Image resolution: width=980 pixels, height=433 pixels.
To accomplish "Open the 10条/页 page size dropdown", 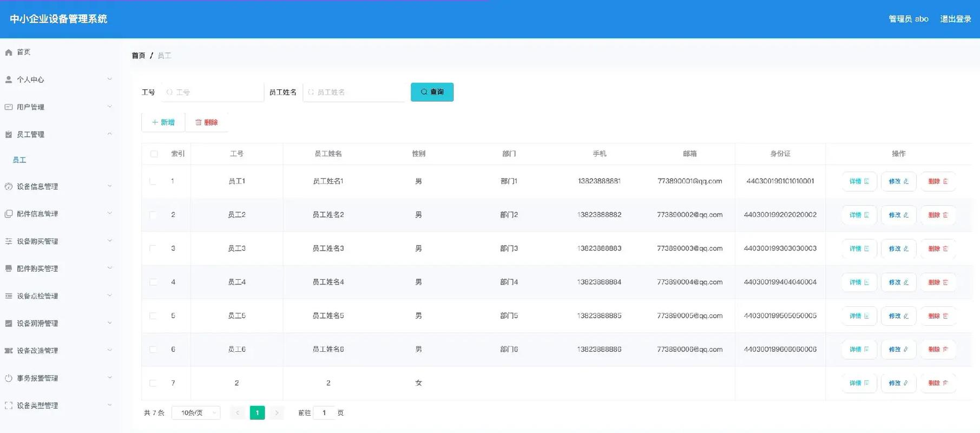I will click(x=196, y=413).
